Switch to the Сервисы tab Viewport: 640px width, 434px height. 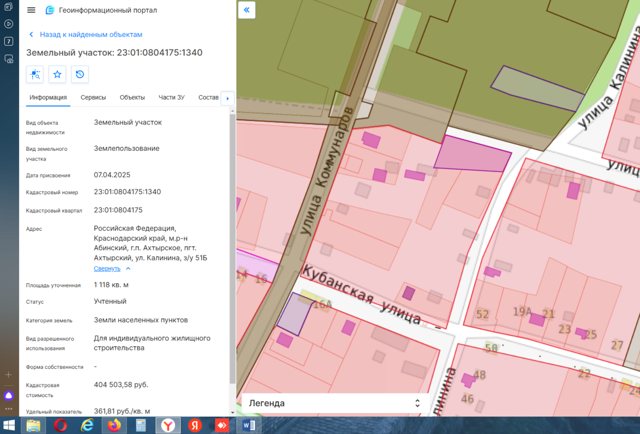[93, 98]
